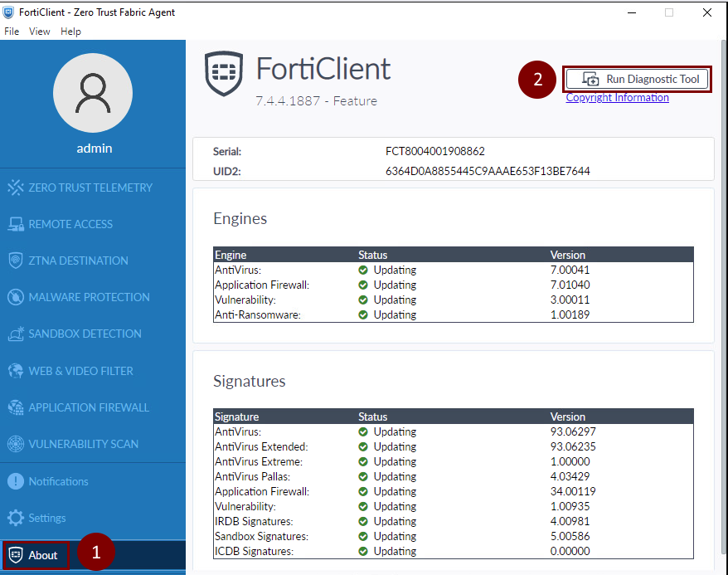
Task: Click the Sandbox Detection icon
Action: click(x=15, y=334)
